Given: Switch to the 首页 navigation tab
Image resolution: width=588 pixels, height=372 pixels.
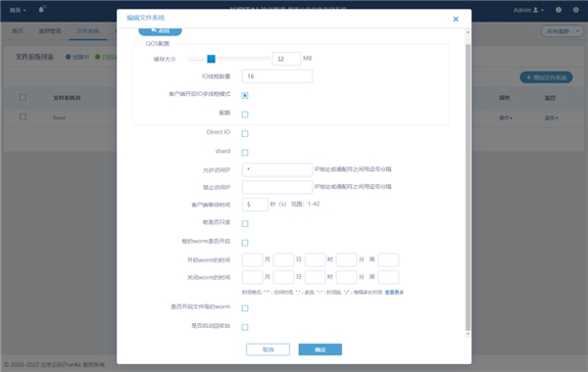Looking at the screenshot, I should (18, 31).
